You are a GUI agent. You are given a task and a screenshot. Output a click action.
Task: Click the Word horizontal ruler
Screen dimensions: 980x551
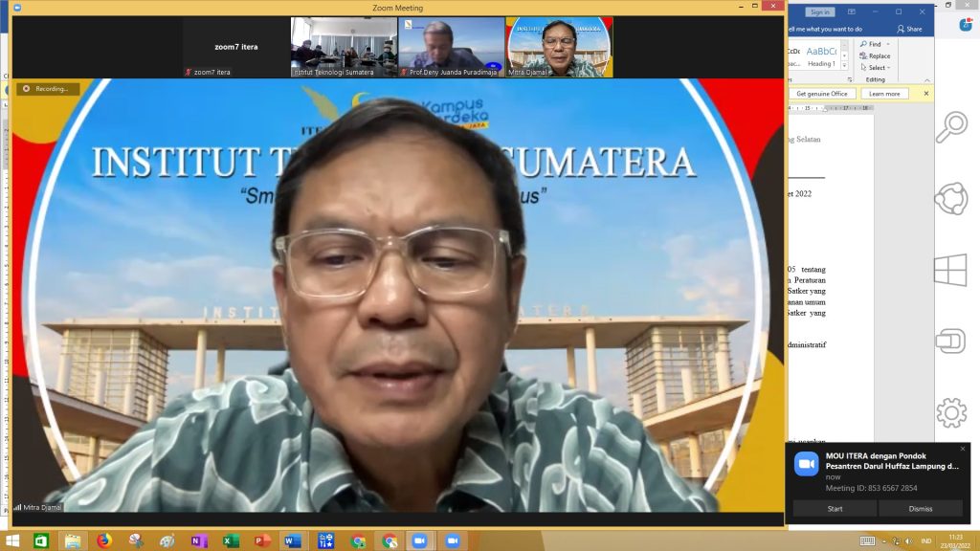point(831,108)
